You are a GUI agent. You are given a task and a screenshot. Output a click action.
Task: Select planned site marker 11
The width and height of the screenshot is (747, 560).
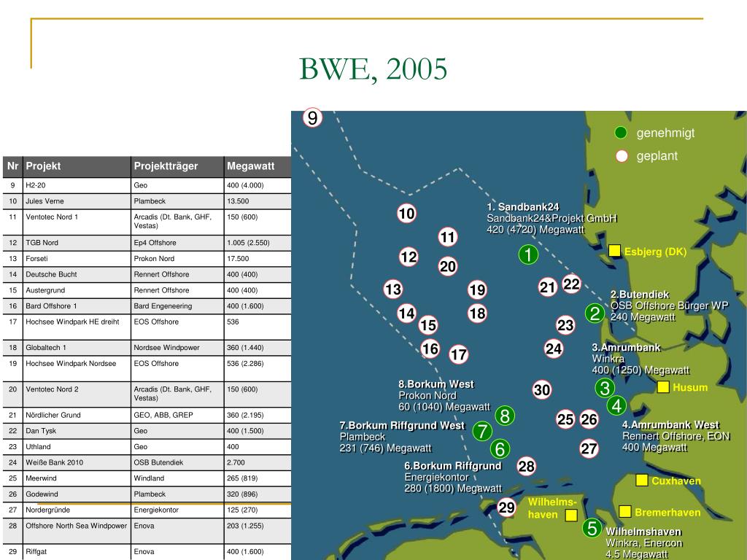click(448, 237)
